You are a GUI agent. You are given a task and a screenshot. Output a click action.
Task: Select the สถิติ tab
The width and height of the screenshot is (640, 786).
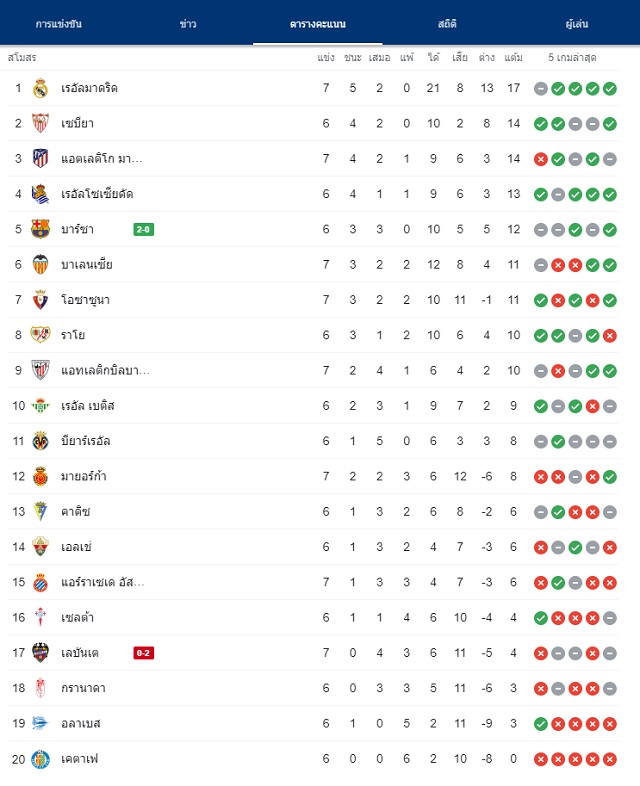point(447,24)
